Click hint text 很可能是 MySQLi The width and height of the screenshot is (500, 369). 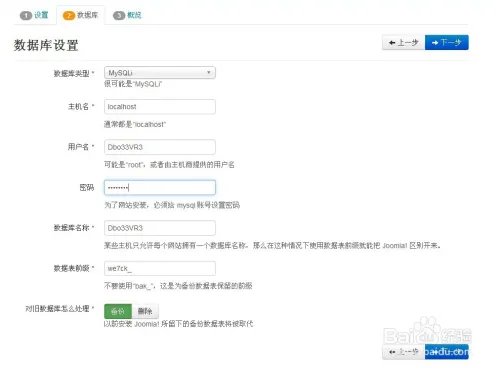(133, 84)
